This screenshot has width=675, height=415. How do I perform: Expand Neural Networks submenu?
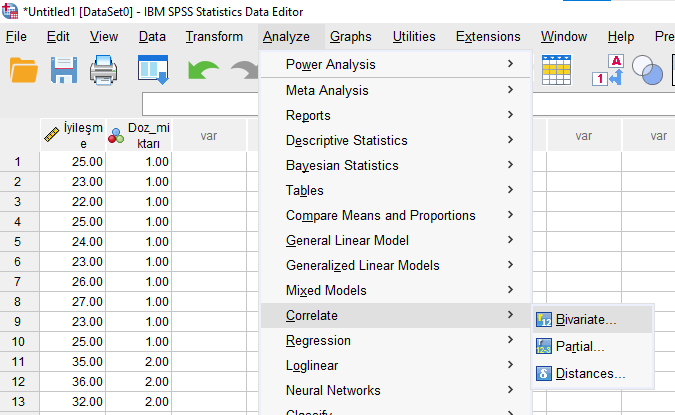click(x=396, y=390)
